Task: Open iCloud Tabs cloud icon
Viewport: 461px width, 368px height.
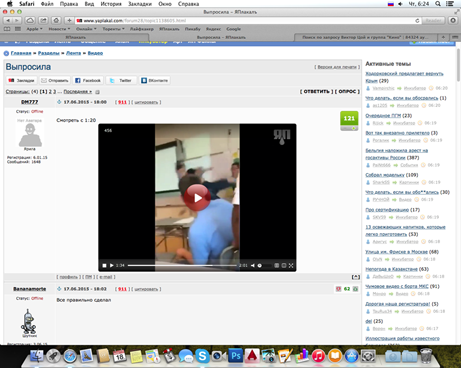Action: point(30,21)
